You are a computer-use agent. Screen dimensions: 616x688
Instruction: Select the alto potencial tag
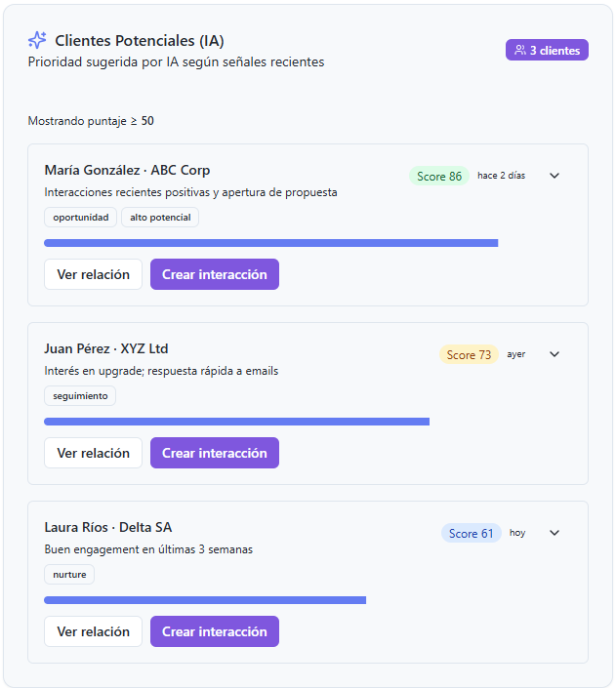(x=160, y=218)
